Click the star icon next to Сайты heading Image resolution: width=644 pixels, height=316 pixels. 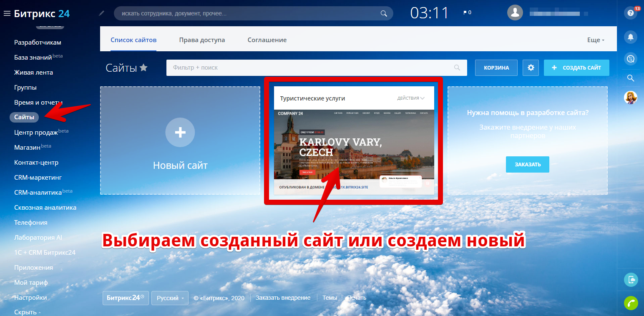pyautogui.click(x=143, y=68)
